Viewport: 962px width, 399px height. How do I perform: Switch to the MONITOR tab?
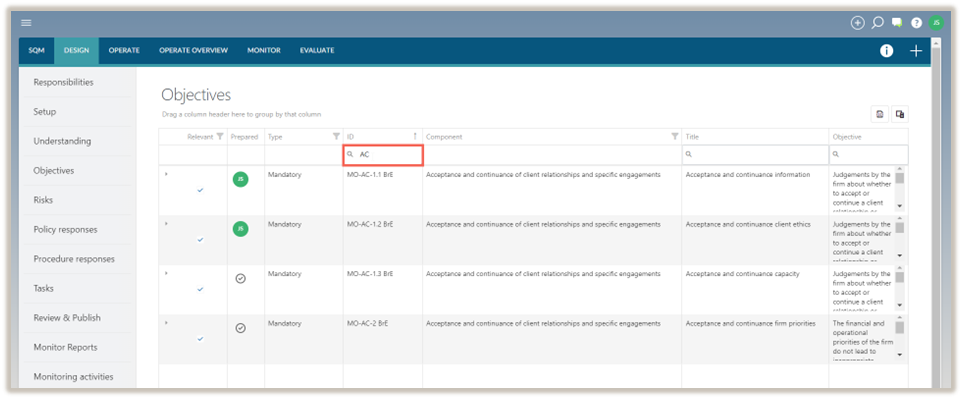(264, 51)
